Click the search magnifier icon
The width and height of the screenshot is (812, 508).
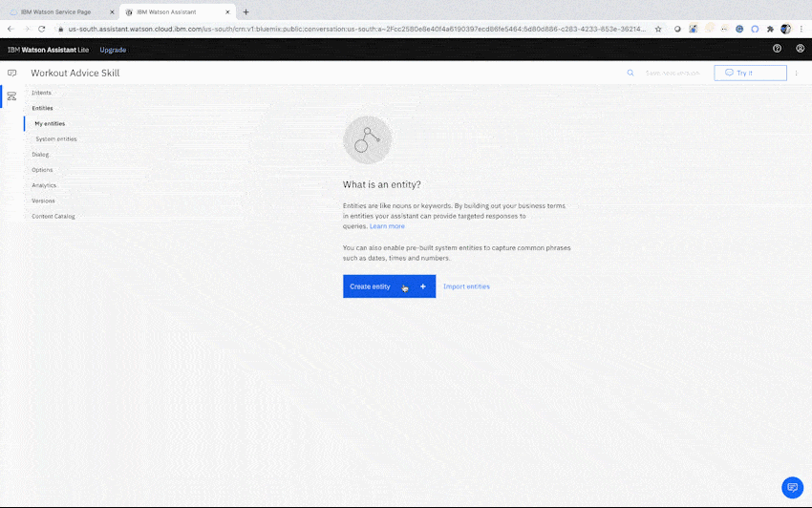click(630, 73)
